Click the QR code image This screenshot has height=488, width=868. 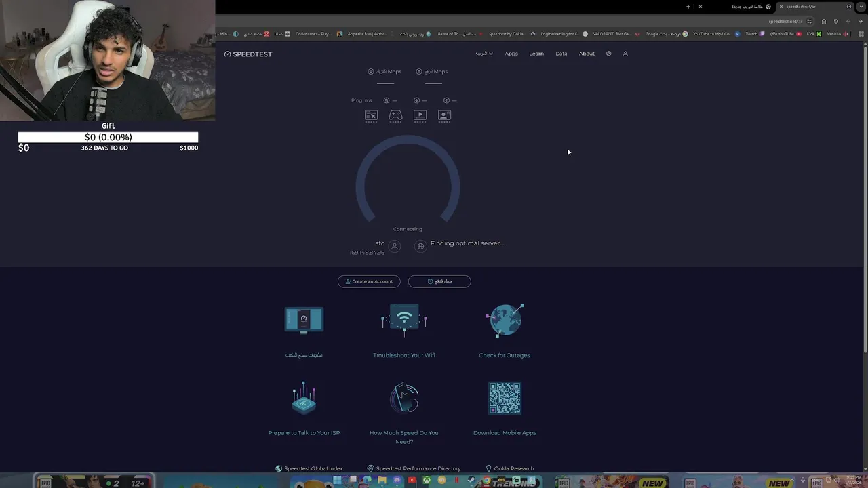(505, 398)
